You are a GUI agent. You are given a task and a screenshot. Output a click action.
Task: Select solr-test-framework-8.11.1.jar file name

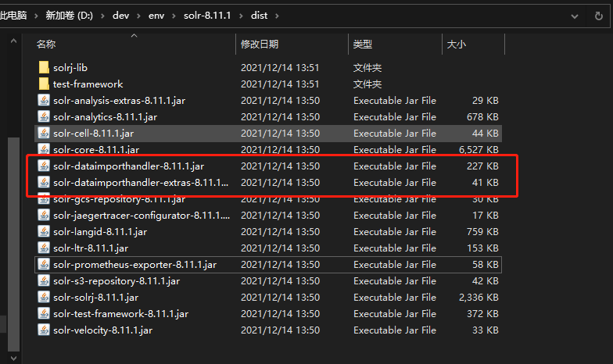[120, 314]
